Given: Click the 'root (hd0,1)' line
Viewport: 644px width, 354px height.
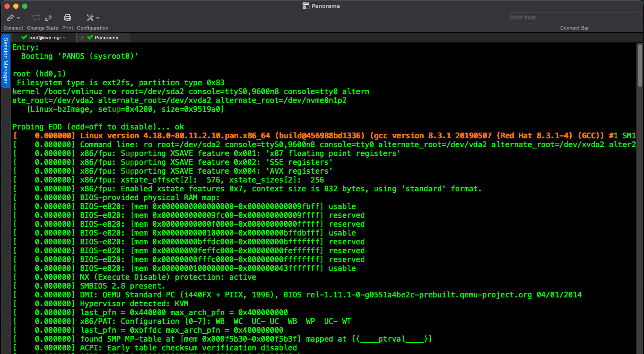Looking at the screenshot, I should click(x=39, y=74).
